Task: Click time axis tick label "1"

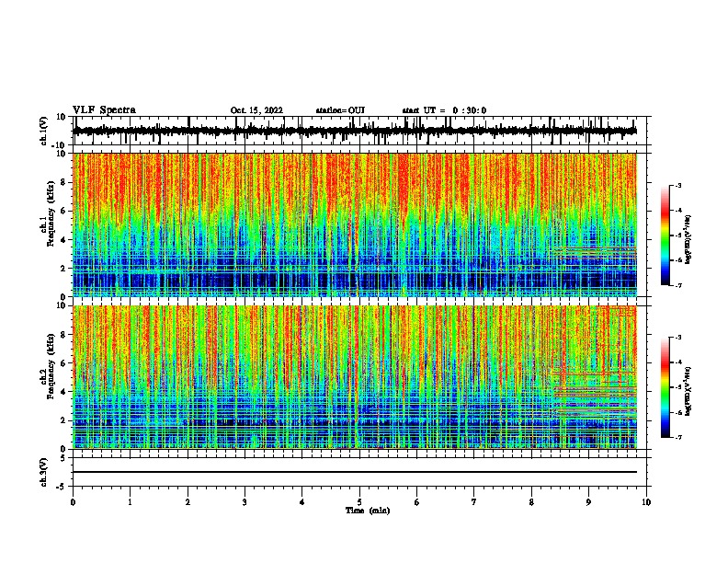Action: pos(130,502)
